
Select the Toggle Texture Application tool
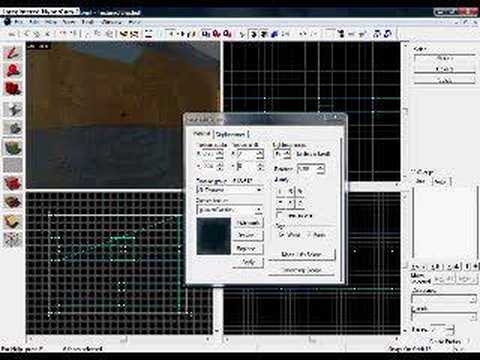click(x=13, y=147)
